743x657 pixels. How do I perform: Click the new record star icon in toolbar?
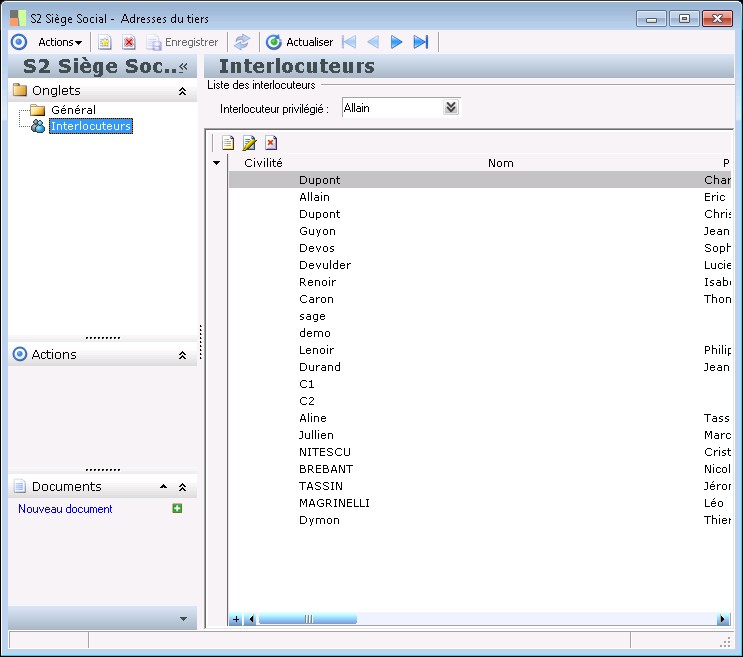click(104, 42)
